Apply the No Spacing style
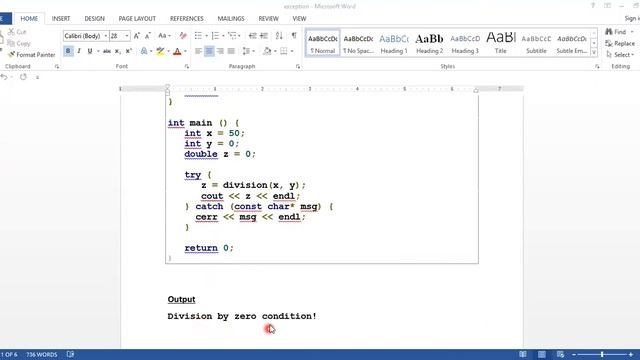Image resolution: width=640 pixels, height=360 pixels. pos(358,43)
